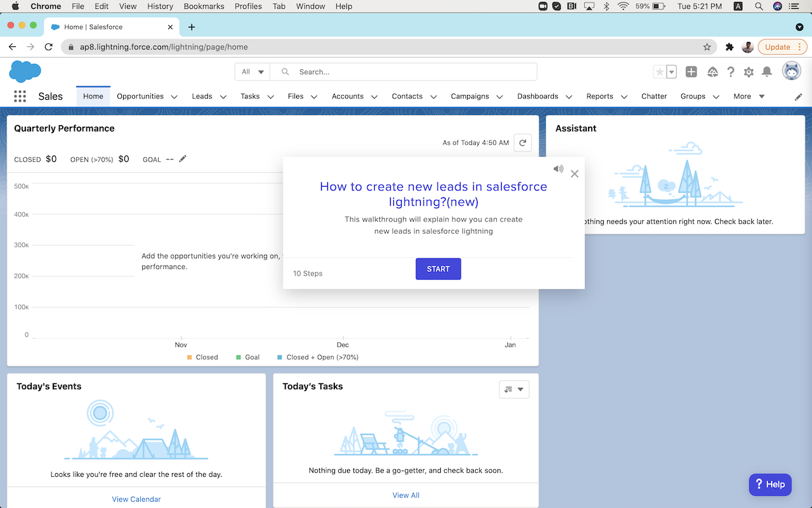Viewport: 812px width, 508px height.
Task: Open the Groups tab
Action: (x=693, y=97)
